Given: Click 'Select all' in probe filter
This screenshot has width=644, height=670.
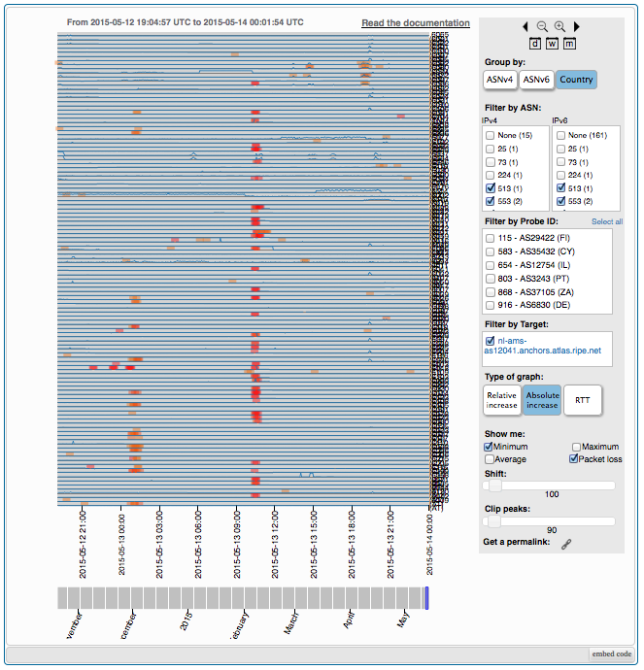Looking at the screenshot, I should (x=607, y=222).
